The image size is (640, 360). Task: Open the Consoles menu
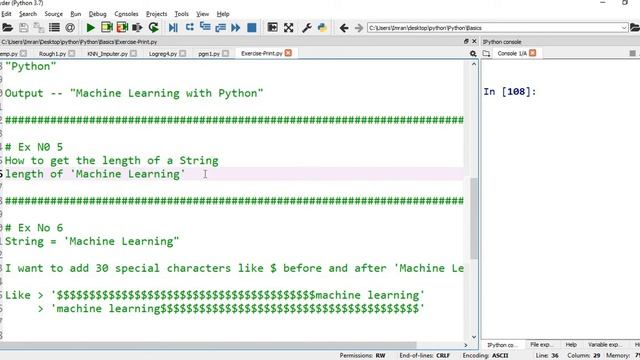coord(126,14)
